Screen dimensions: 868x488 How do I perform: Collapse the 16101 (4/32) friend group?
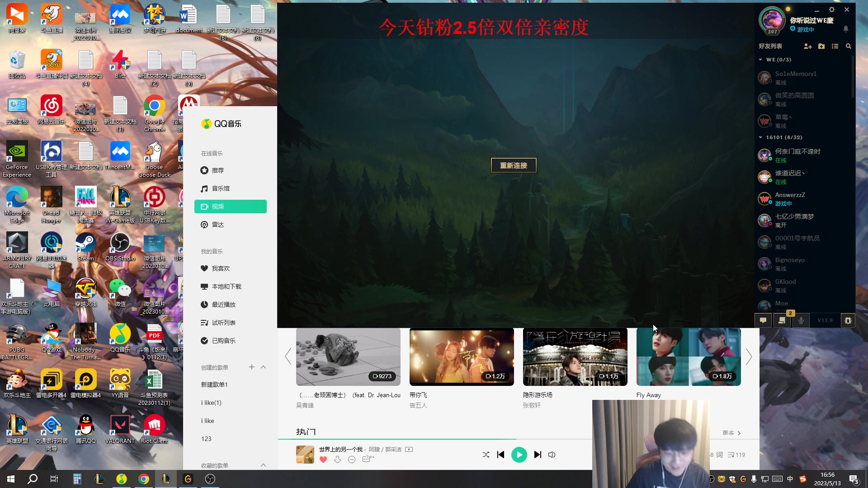coord(760,137)
